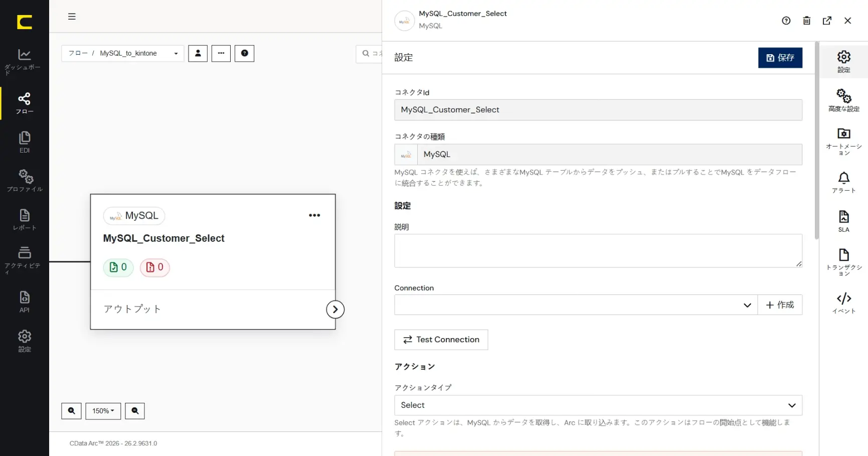Go to the Flows (フロー) section
Image resolution: width=868 pixels, height=456 pixels.
point(24,103)
